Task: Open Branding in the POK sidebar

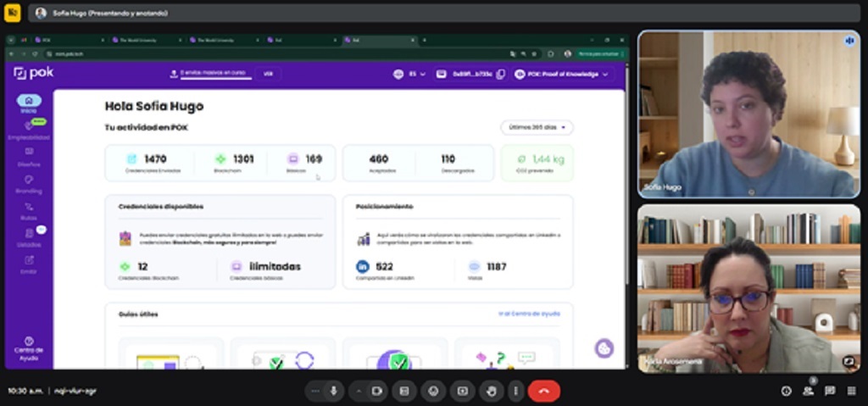Action: point(29,184)
